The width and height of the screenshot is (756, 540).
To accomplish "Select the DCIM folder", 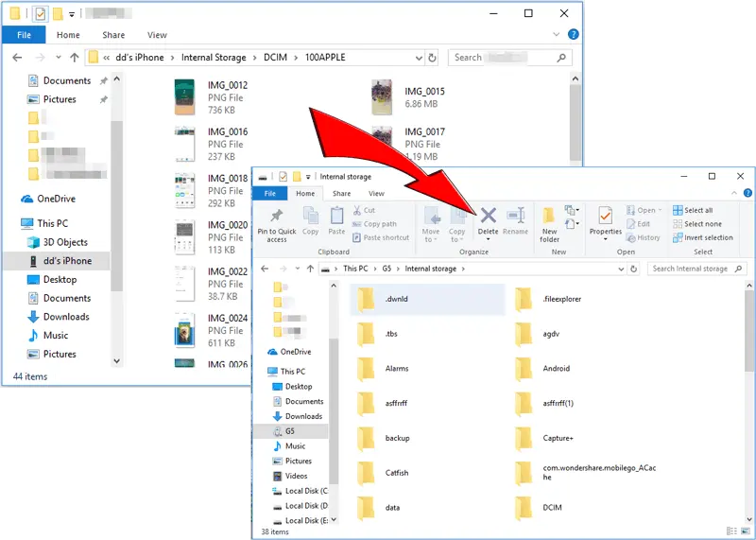I will coord(539,508).
